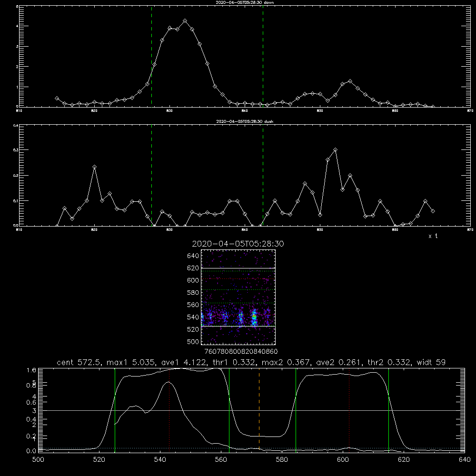This screenshot has width=476, height=476.
Task: Click the bottom plot y-axis label '0.0'
Action: coord(31,451)
